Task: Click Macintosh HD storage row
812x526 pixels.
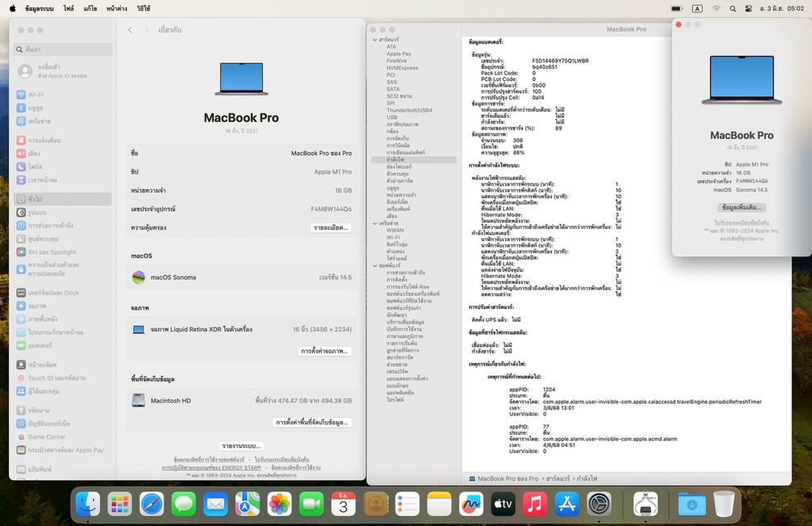Action: (242, 401)
